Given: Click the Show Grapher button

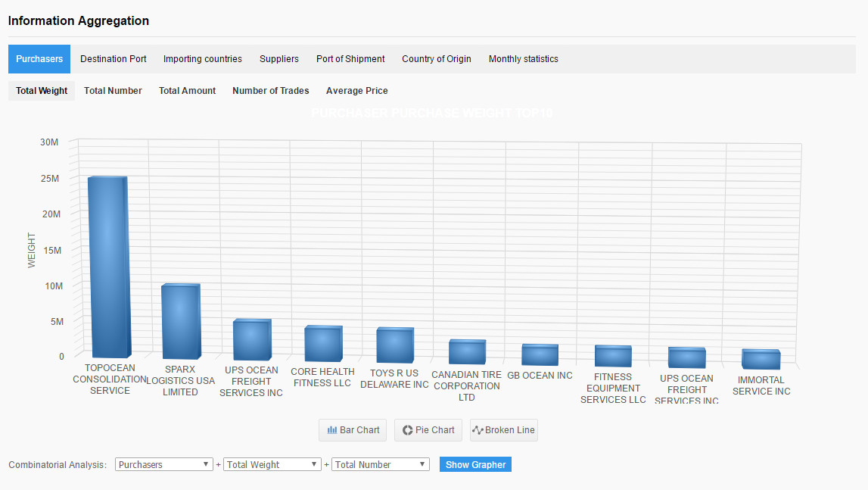Looking at the screenshot, I should [475, 464].
